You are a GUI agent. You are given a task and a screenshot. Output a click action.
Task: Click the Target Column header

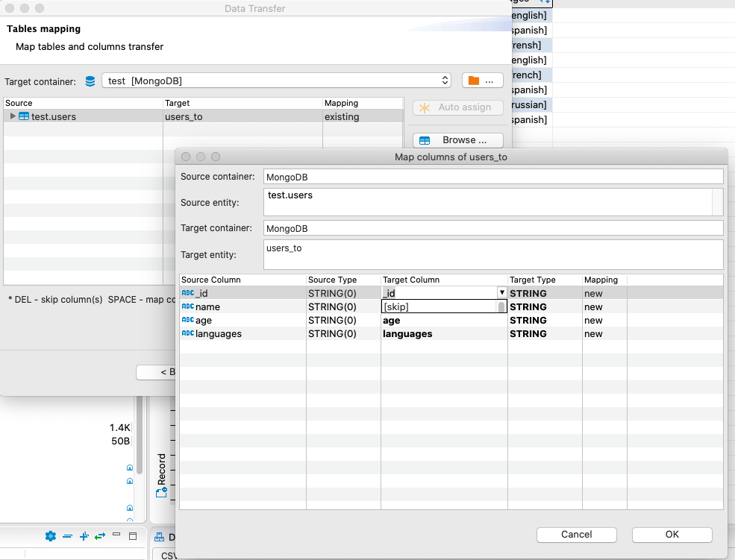click(x=444, y=280)
